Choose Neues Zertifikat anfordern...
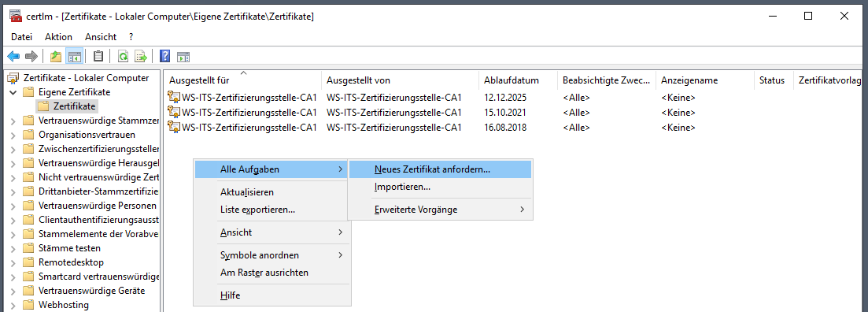The height and width of the screenshot is (312, 868). [x=440, y=169]
